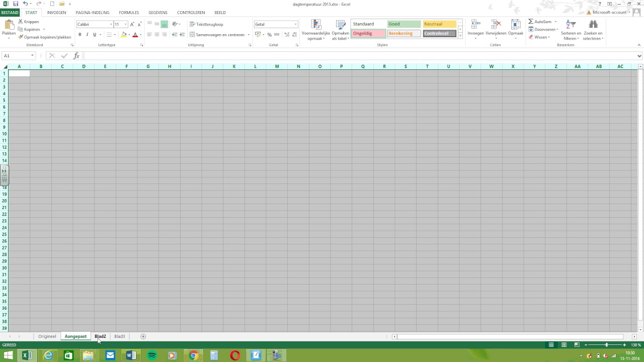644x362 pixels.
Task: Click the Verwijderen cells icon
Action: [496, 25]
